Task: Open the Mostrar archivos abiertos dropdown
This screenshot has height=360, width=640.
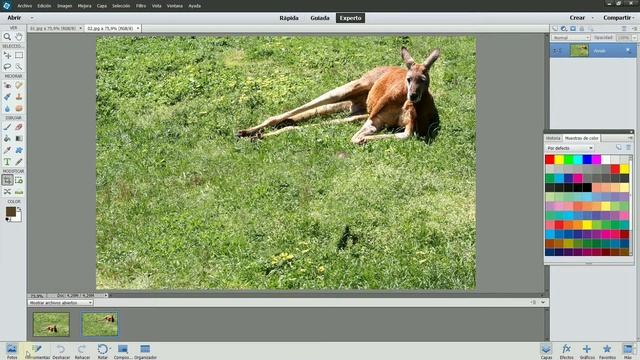Action: 60,303
